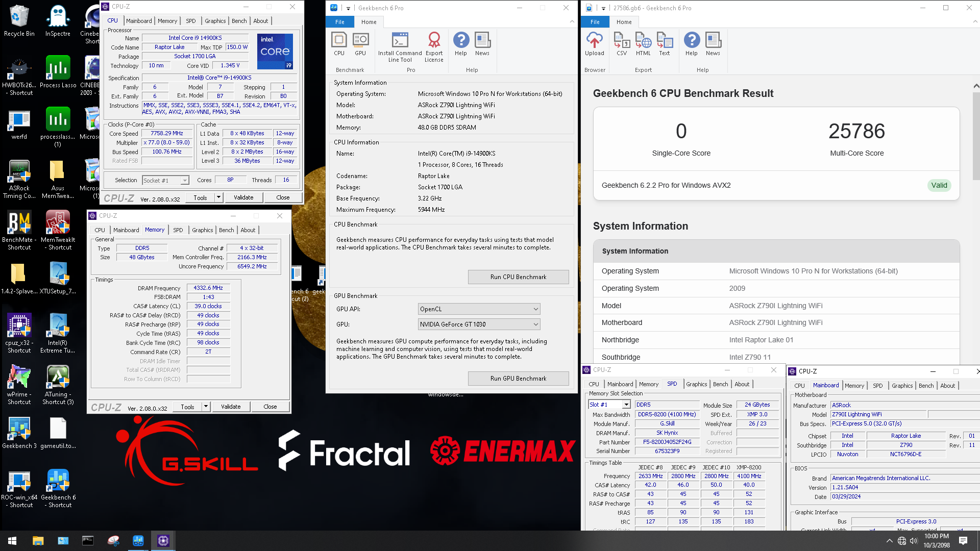Open GPU API OpenCL dropdown

(479, 309)
